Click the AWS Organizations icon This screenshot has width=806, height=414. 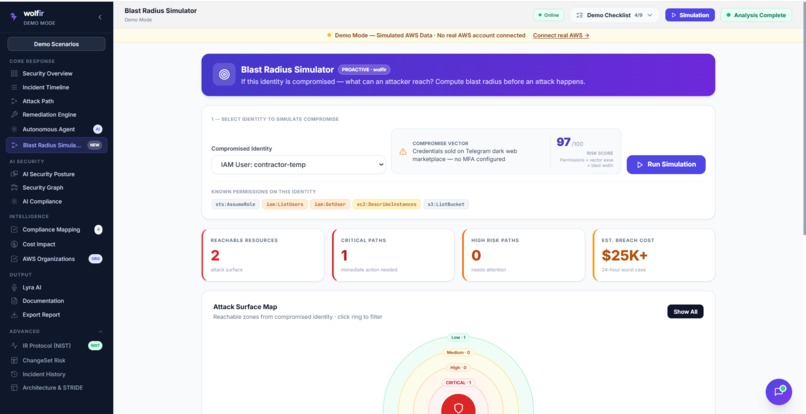pos(14,259)
